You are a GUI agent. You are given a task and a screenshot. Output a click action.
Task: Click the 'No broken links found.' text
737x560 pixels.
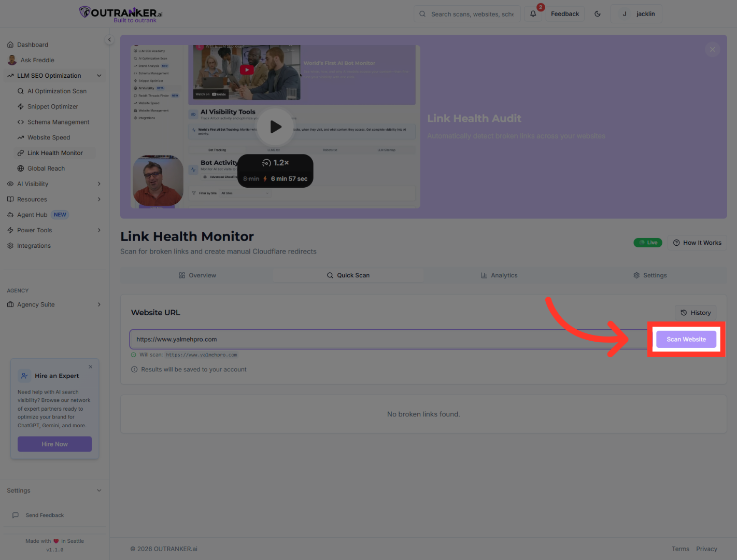(x=423, y=414)
